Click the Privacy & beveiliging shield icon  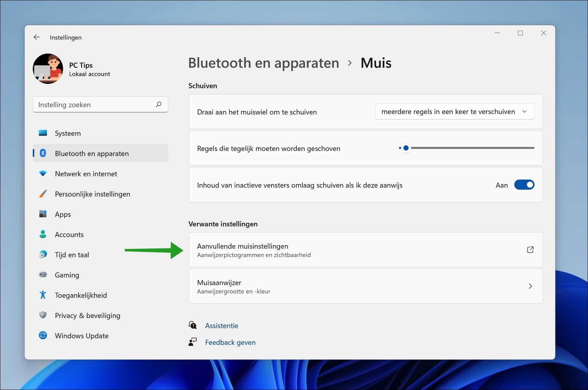43,315
